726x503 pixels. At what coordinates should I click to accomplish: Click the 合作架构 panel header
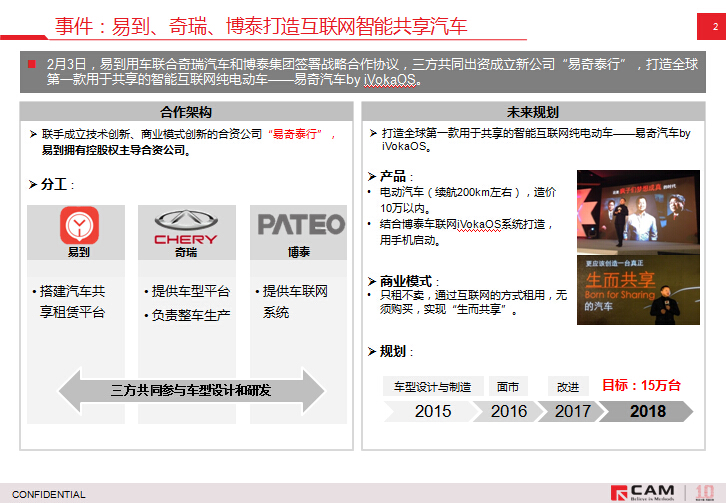tap(186, 112)
